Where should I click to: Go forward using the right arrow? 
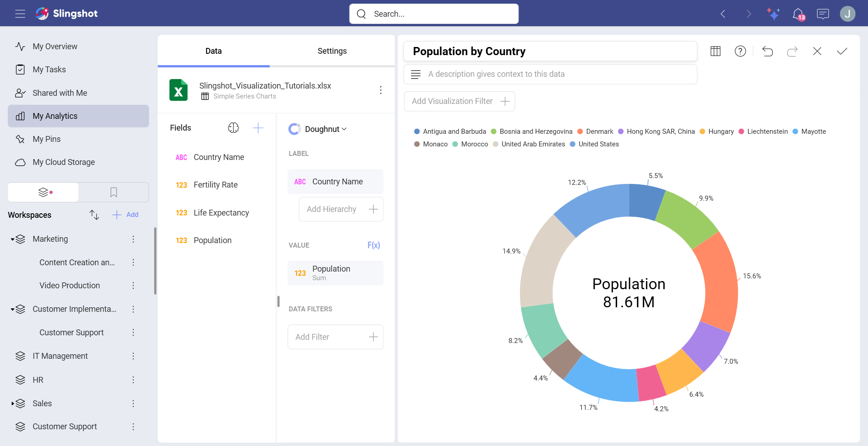click(x=749, y=14)
